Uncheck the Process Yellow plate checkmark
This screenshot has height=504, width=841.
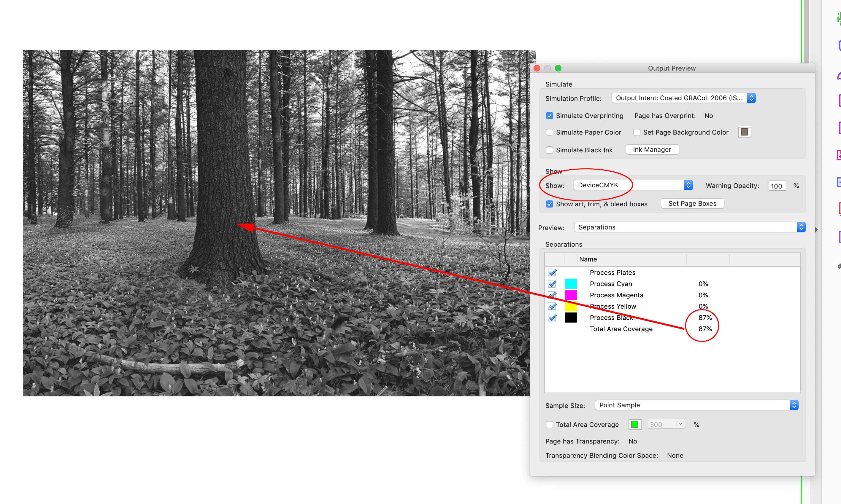click(552, 306)
